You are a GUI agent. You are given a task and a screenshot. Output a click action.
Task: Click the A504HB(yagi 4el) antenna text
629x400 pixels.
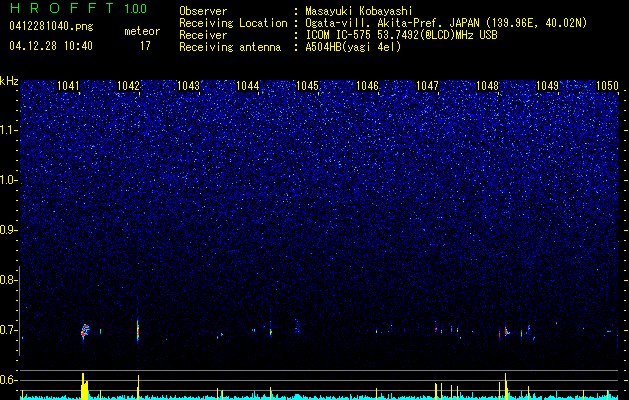coord(353,47)
